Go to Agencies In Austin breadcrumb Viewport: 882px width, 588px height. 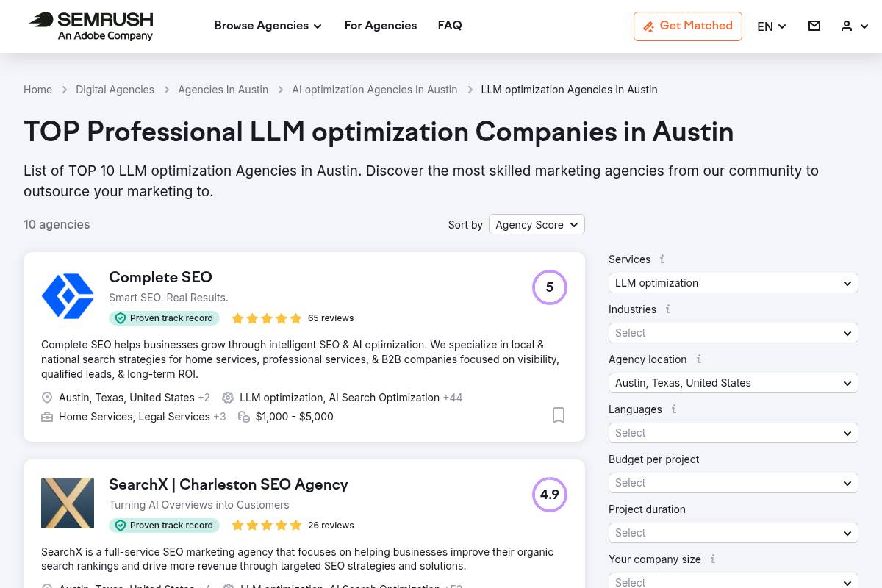pos(223,90)
